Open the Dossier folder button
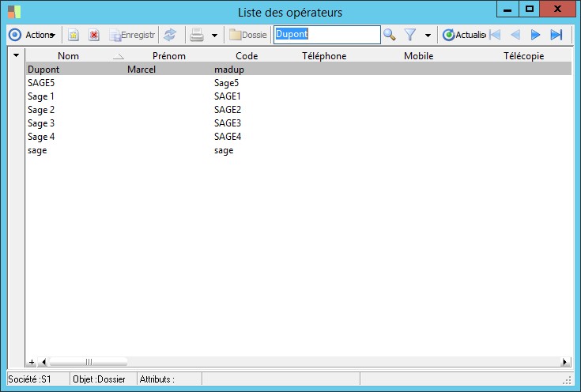 [x=247, y=35]
